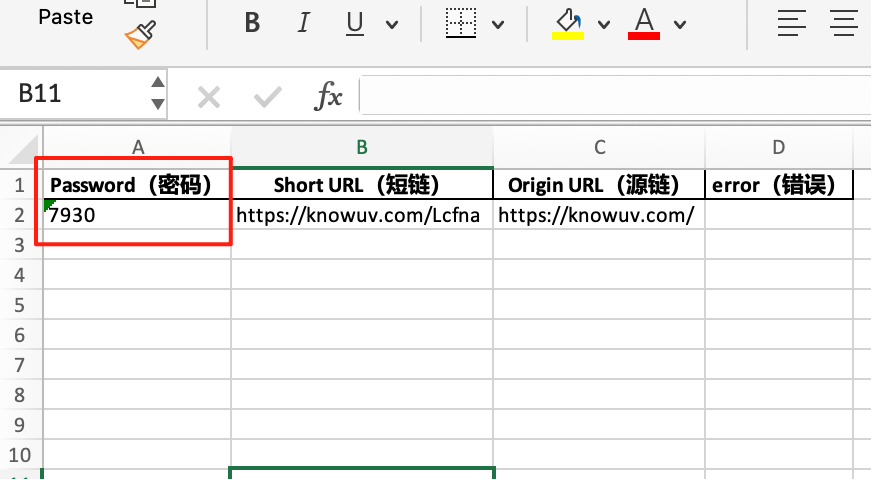872x480 pixels.
Task: Select column C header
Action: (x=599, y=147)
